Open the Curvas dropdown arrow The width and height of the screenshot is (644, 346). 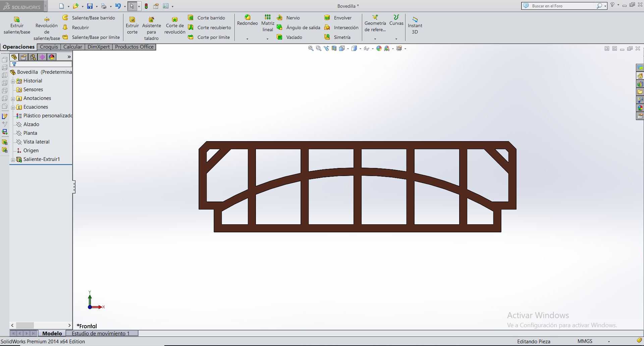[x=396, y=39]
